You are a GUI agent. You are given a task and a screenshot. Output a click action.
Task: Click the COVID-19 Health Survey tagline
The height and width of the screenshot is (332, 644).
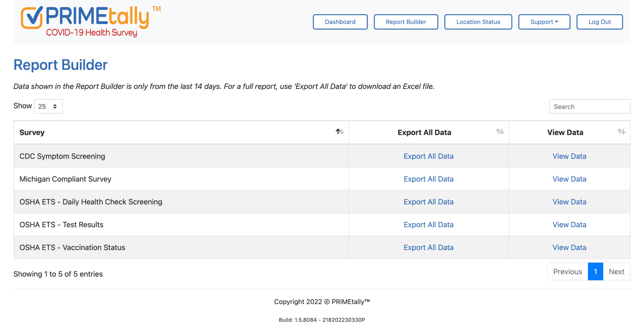tap(92, 33)
